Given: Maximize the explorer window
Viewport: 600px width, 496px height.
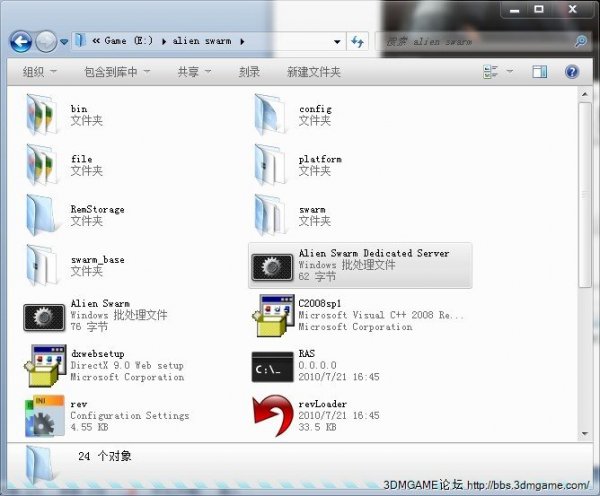Looking at the screenshot, I should pos(539,9).
